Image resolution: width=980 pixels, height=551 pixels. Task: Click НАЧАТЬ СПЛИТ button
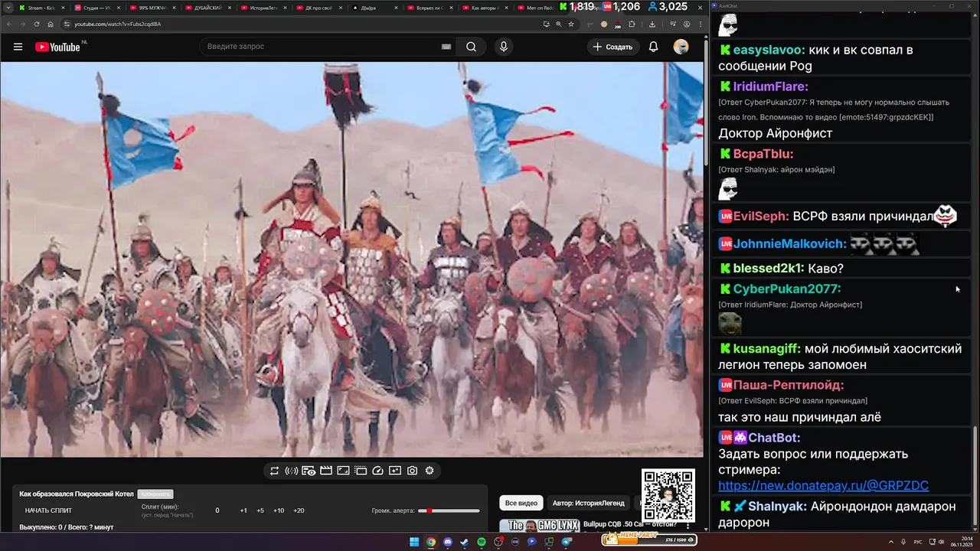49,510
